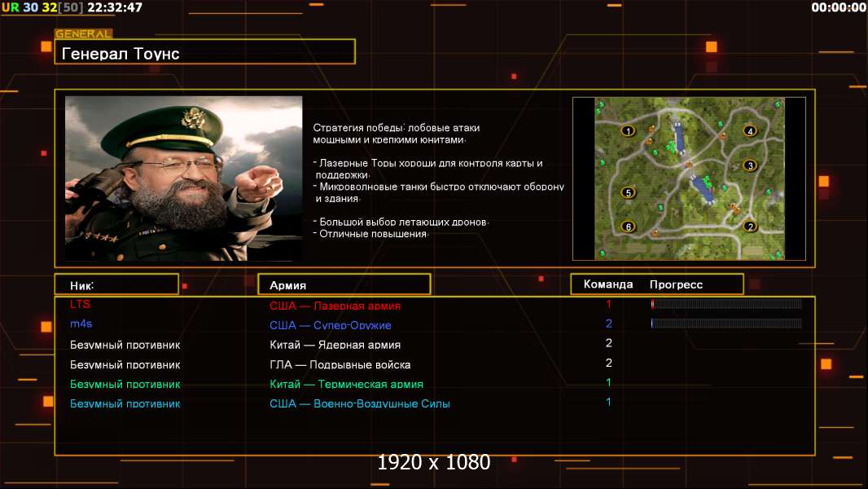This screenshot has width=868, height=489.
Task: Click 'Китай — Ядерная армия' army entry
Action: 335,345
